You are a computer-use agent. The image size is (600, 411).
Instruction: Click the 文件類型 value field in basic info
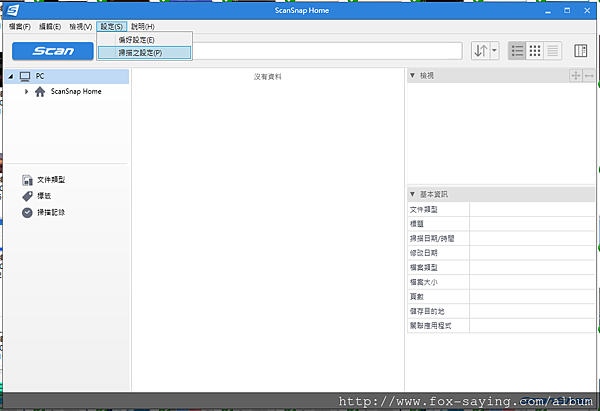532,209
